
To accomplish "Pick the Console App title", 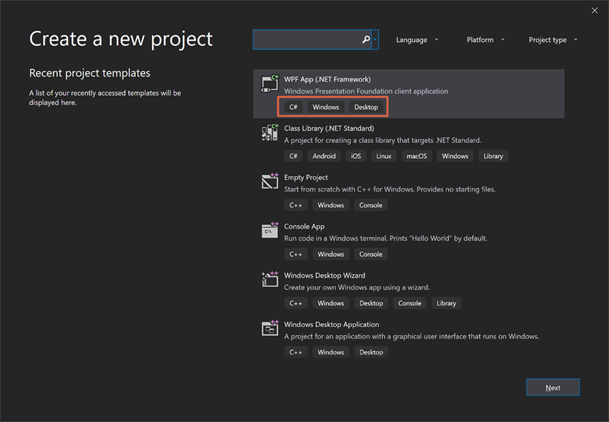I will (x=304, y=226).
